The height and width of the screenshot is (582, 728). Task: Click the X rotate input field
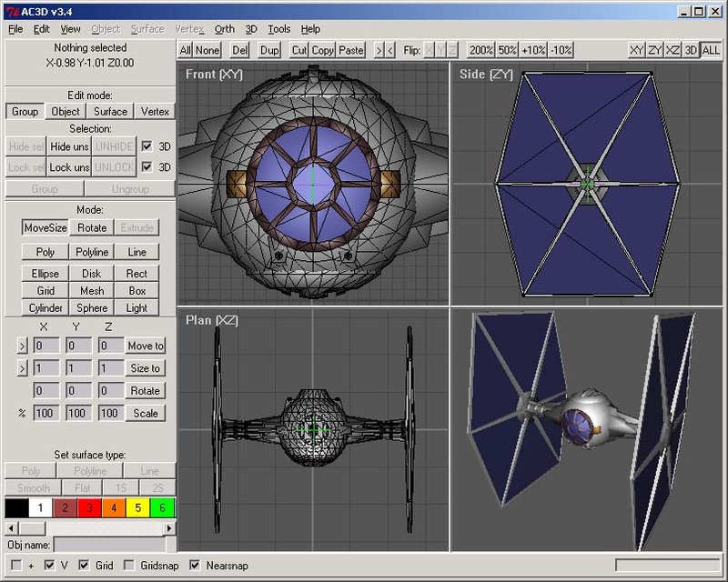click(x=46, y=391)
